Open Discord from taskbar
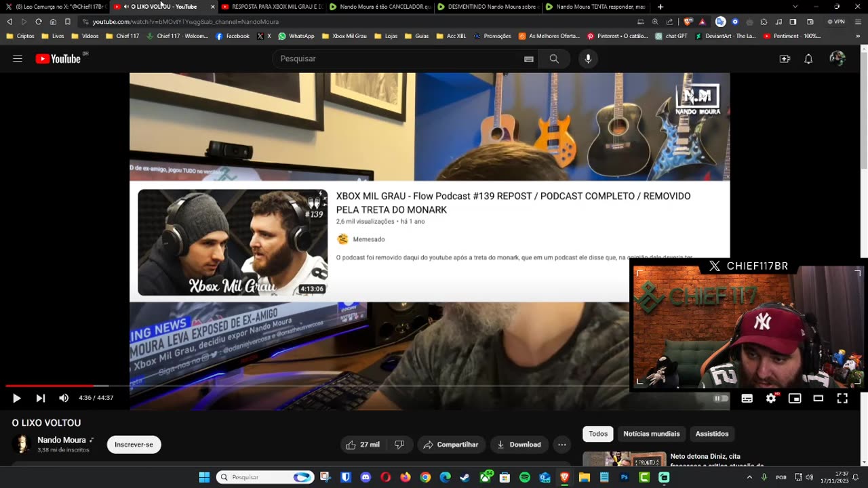The width and height of the screenshot is (868, 488). pos(366,477)
